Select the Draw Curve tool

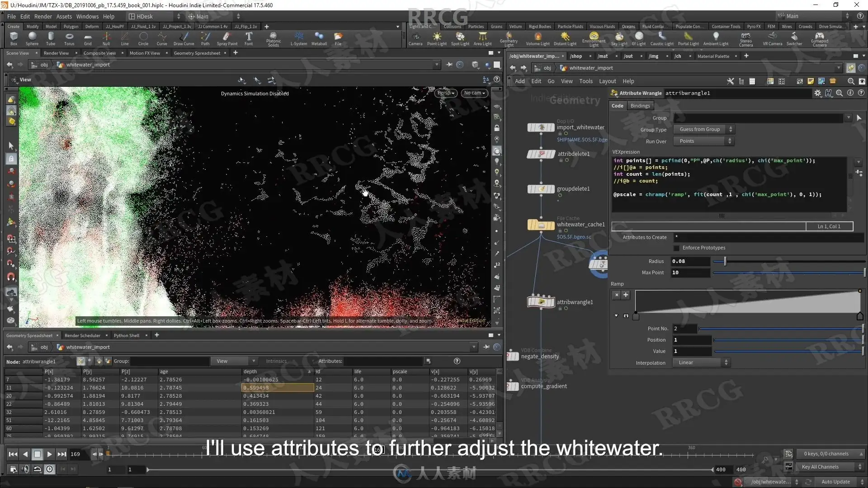point(184,39)
